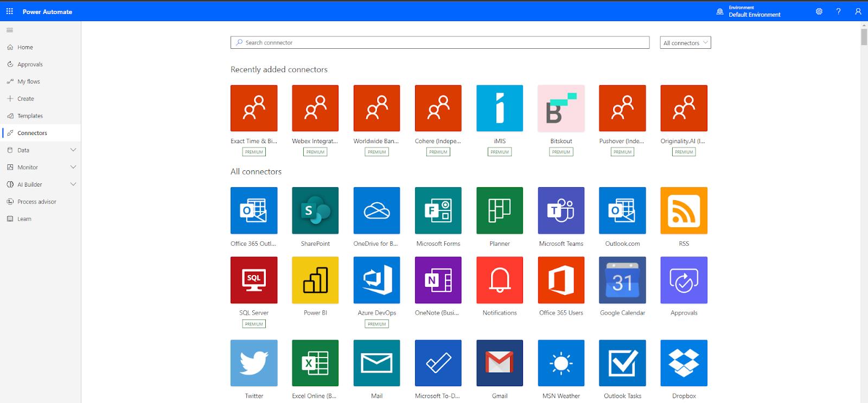Open the Mail connector
Screen dimensions: 868x403
(376, 363)
